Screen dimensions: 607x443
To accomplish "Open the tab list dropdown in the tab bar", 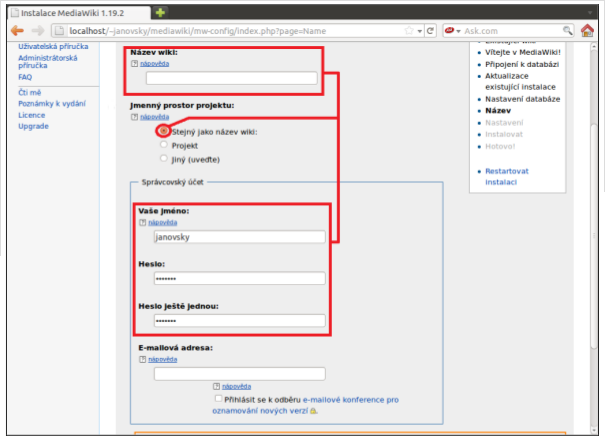I will tap(590, 12).
